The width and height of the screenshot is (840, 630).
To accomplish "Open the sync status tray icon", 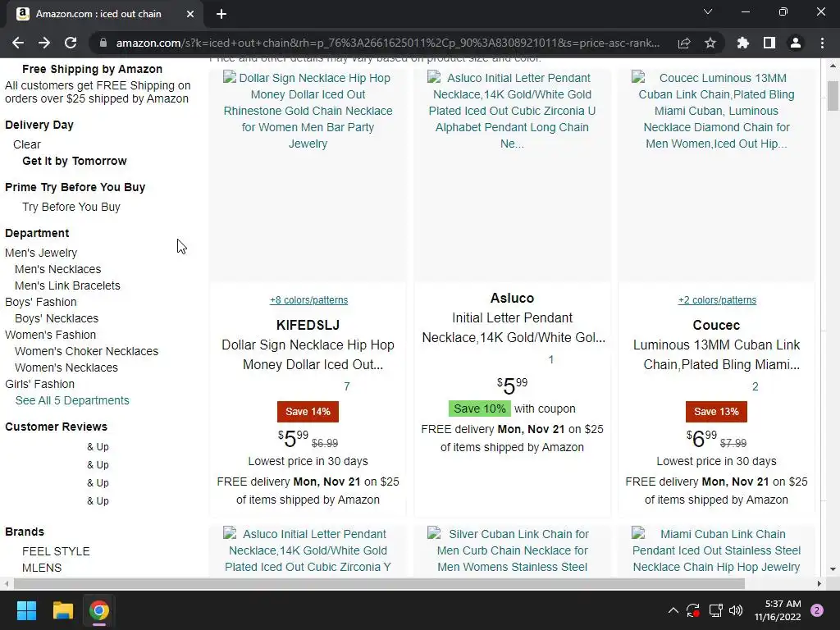I will point(693,610).
